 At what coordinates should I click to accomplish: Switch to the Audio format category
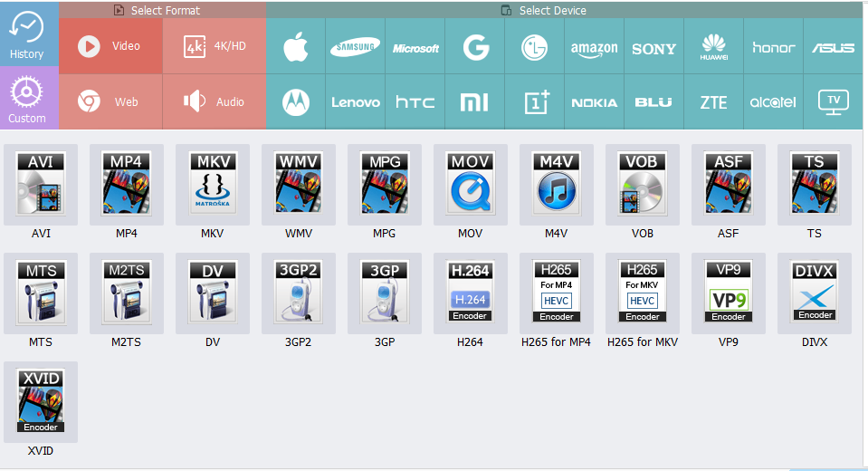(215, 102)
